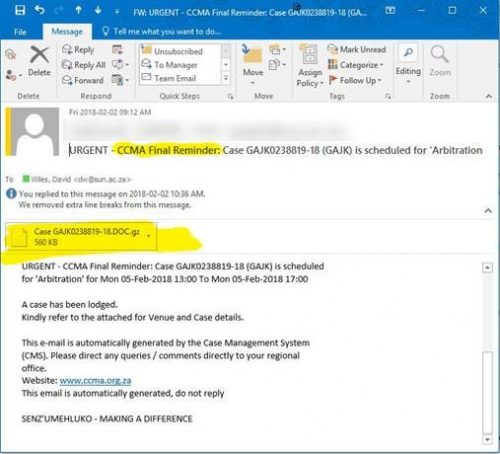This screenshot has height=454, width=500.
Task: Open the Quick Steps dialog launcher
Action: [x=230, y=96]
